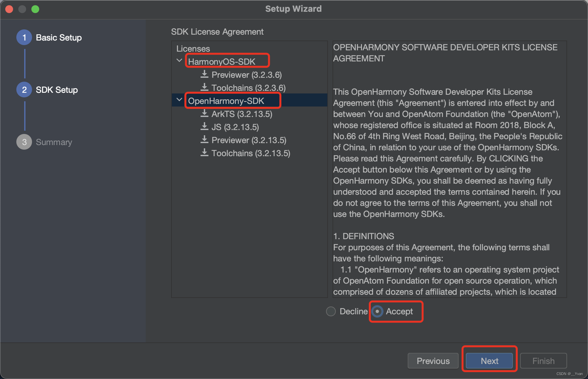Click download icon beside Toolchains (3.2.13.5)
Viewport: 588px width, 379px height.
(x=204, y=153)
